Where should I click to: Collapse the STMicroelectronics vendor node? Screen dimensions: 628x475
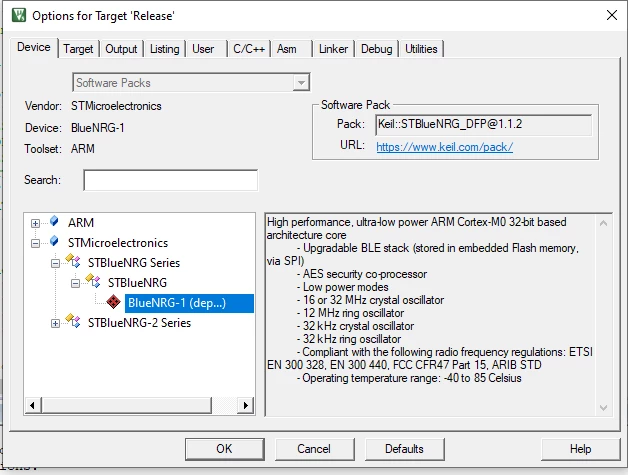click(x=35, y=243)
